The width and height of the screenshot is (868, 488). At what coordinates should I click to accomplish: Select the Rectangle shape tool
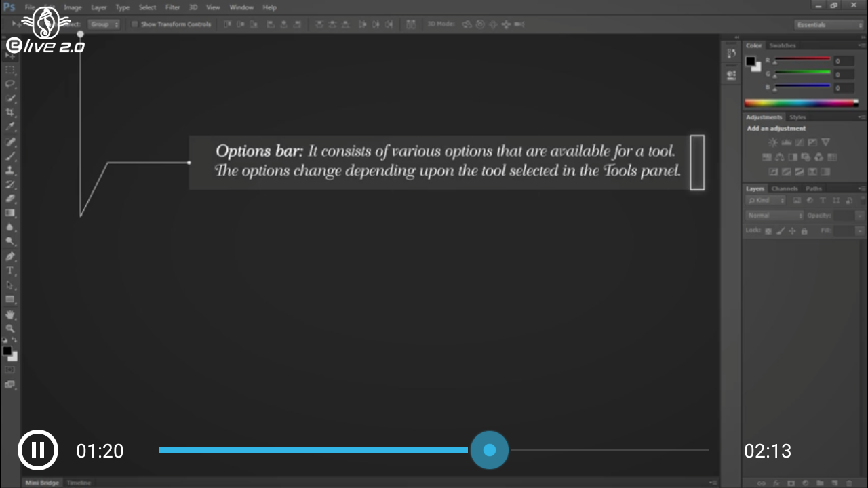tap(10, 299)
